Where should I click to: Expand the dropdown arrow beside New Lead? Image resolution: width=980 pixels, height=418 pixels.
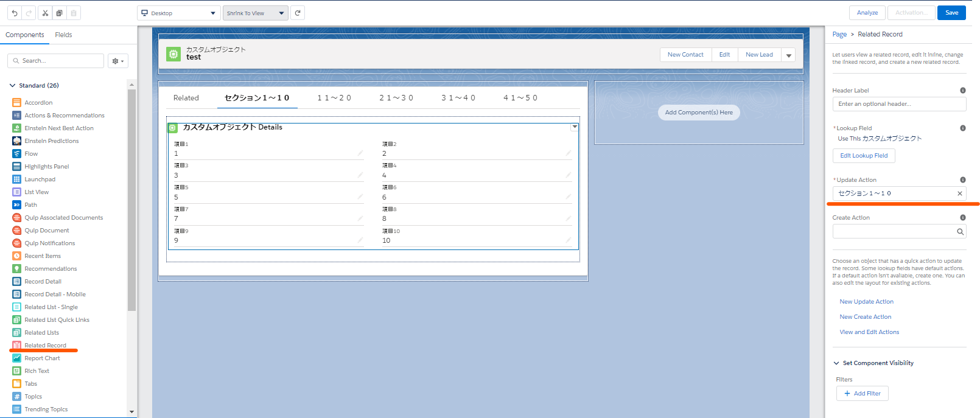click(x=788, y=55)
